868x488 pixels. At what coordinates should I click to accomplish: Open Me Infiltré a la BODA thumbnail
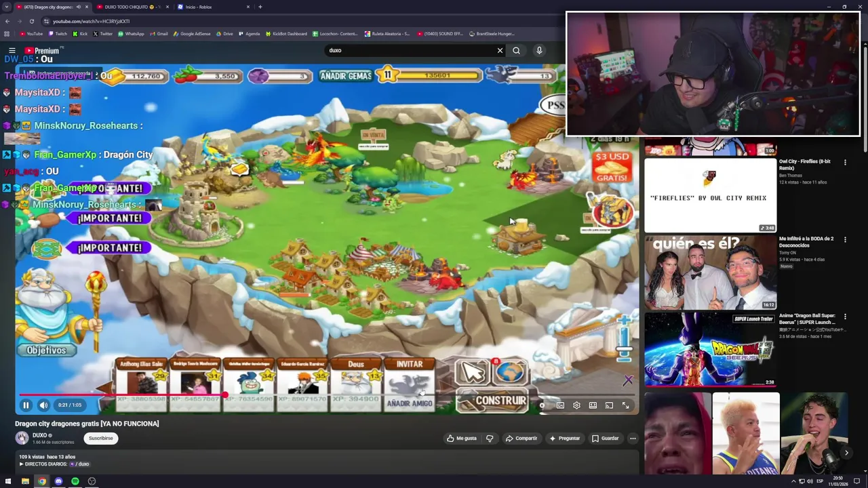pyautogui.click(x=710, y=272)
